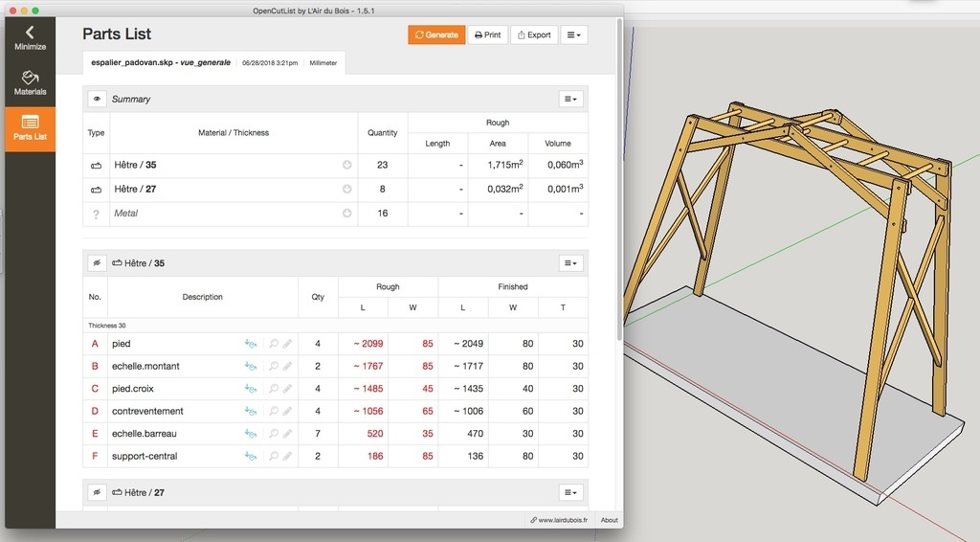Click material-origin icon for support-central
This screenshot has height=542, width=980.
click(251, 457)
